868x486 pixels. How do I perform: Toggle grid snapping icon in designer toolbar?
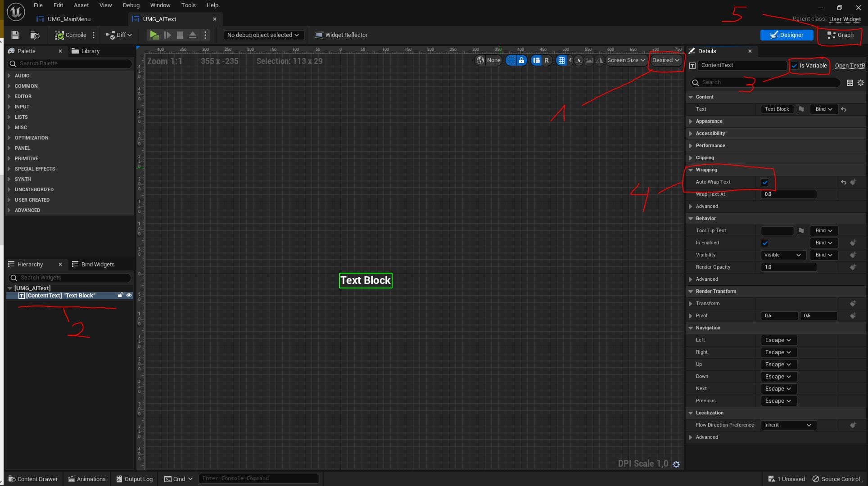[x=561, y=60]
